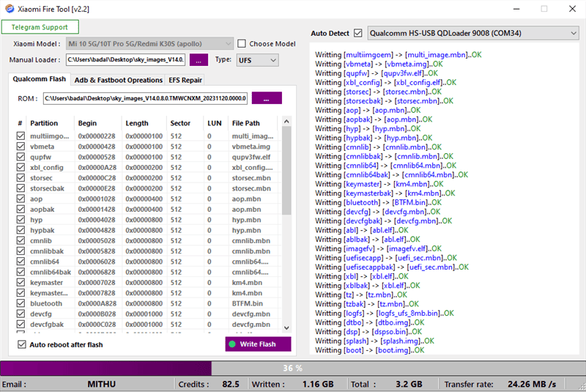Open the Type UFS dropdown
Image resolution: width=586 pixels, height=392 pixels.
(257, 60)
